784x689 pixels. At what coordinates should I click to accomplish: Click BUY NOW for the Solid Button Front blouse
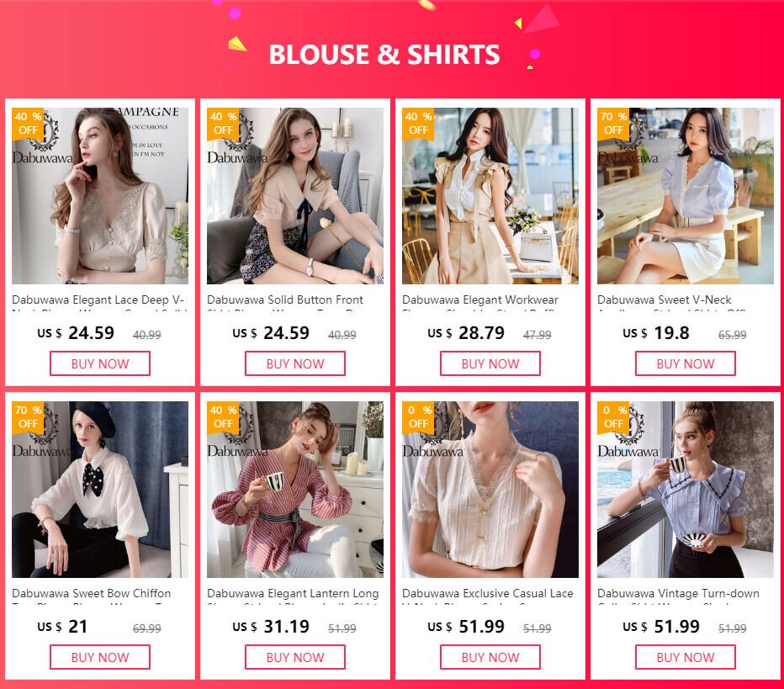pyautogui.click(x=295, y=363)
